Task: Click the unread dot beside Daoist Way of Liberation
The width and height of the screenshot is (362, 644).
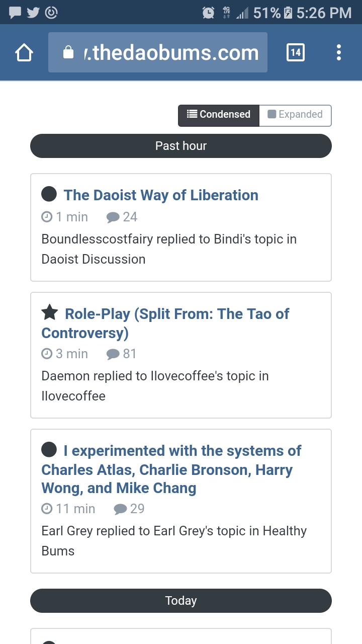Action: tap(49, 194)
